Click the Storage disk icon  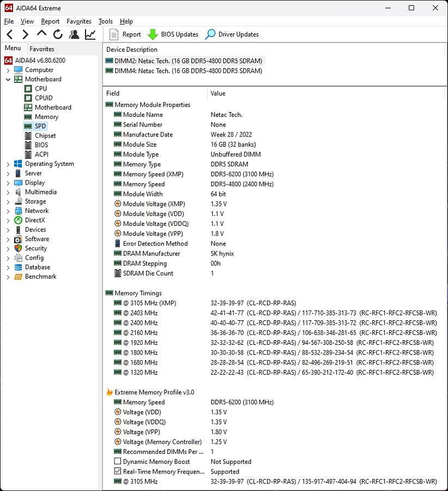tap(18, 201)
